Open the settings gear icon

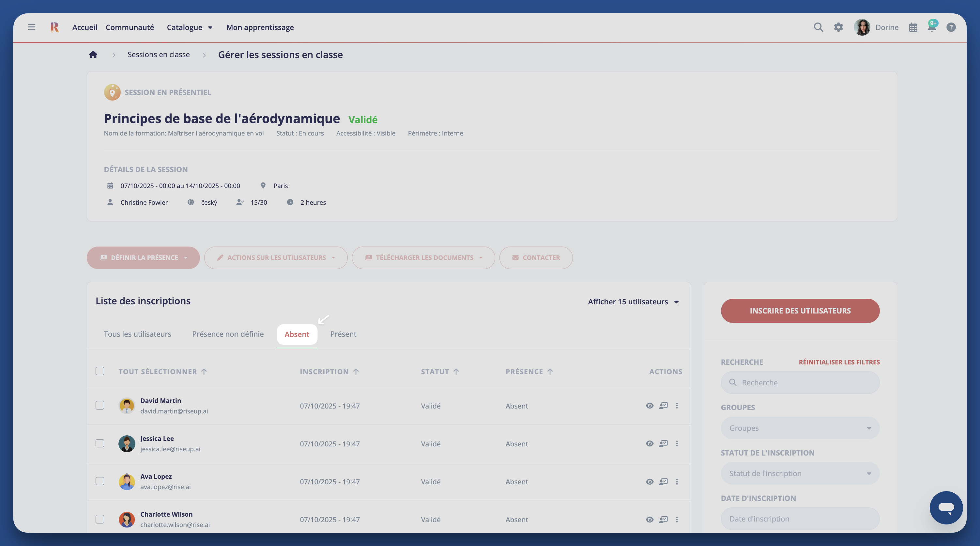tap(838, 27)
